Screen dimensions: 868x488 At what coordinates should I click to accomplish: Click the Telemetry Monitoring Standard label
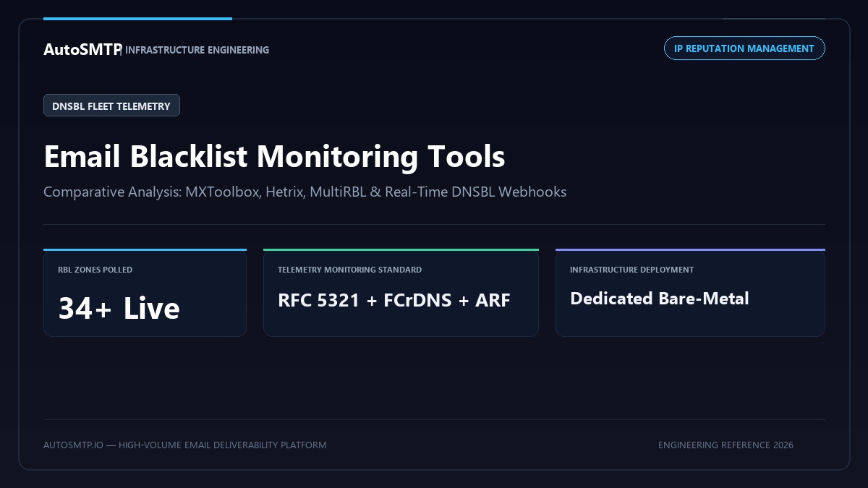coord(349,270)
